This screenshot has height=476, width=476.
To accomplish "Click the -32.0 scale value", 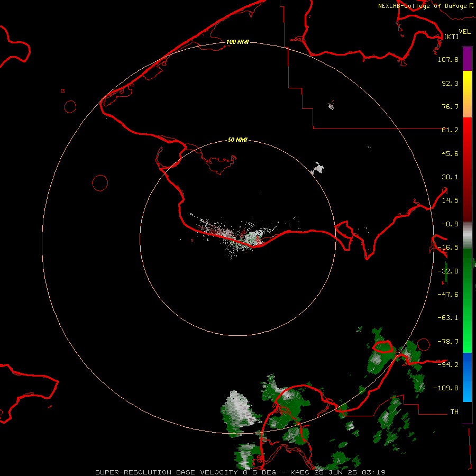I will click(448, 271).
